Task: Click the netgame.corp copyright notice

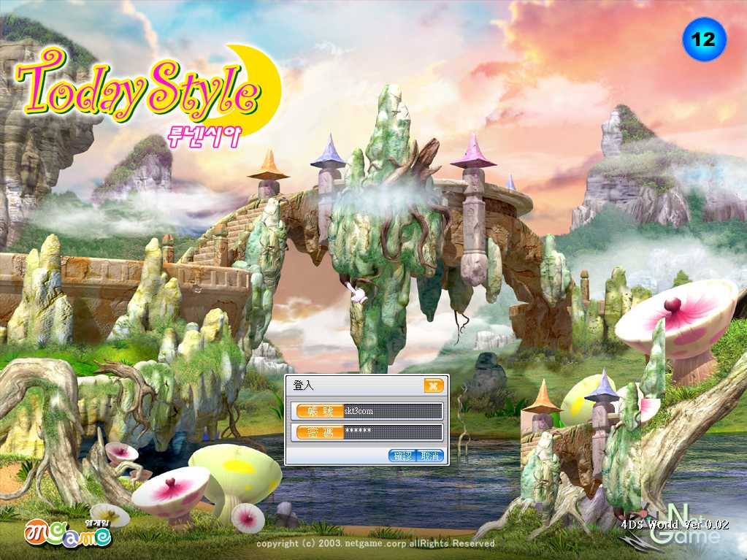Action: coord(375,544)
